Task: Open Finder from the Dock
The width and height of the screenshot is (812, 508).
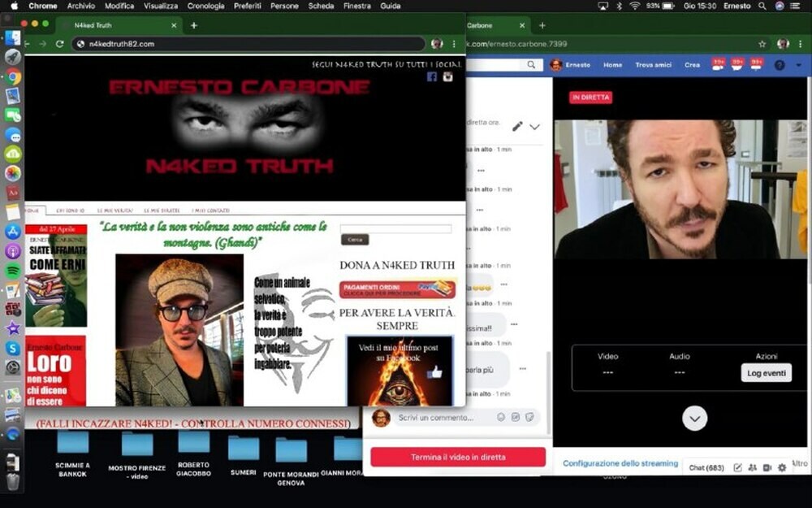Action: [12, 38]
